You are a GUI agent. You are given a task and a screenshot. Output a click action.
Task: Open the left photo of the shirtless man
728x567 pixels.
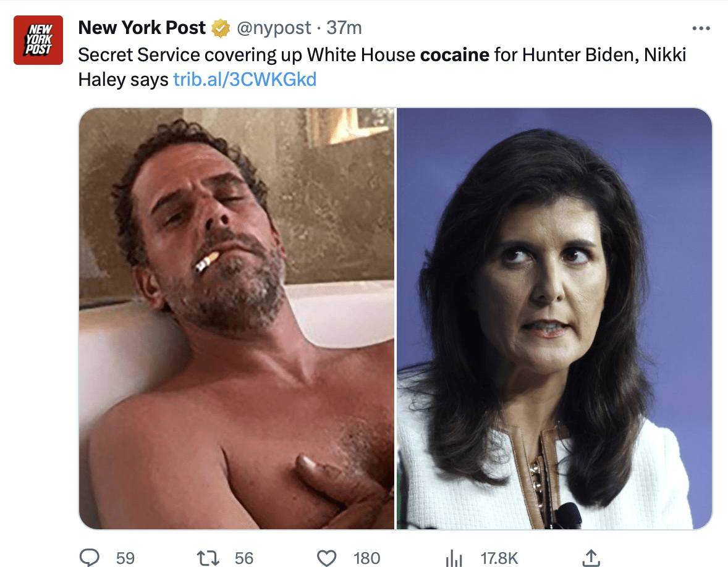pos(237,318)
